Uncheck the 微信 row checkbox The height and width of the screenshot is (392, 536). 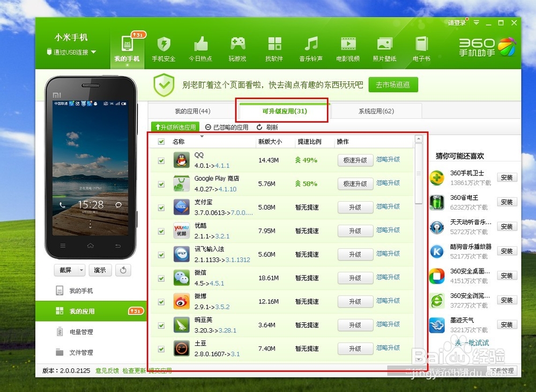click(161, 278)
